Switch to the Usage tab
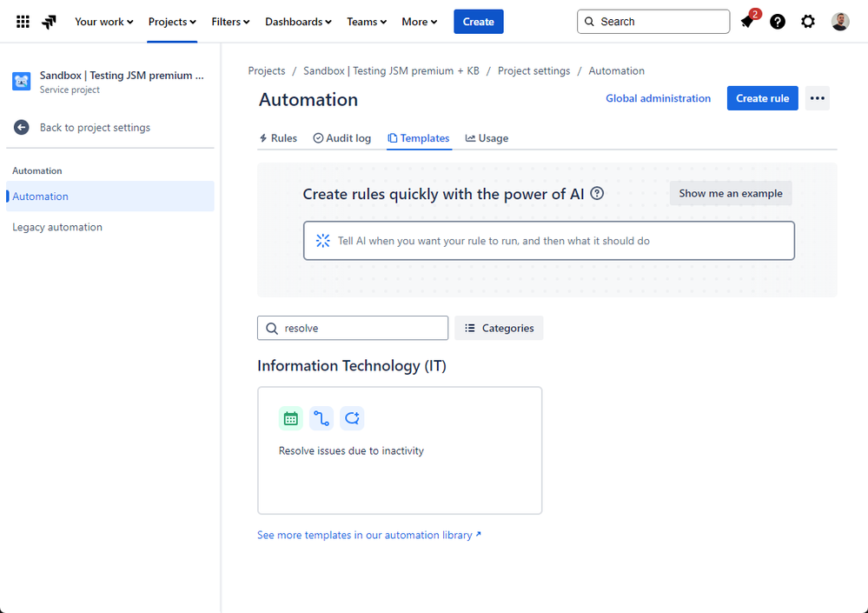This screenshot has width=868, height=613. [x=487, y=138]
